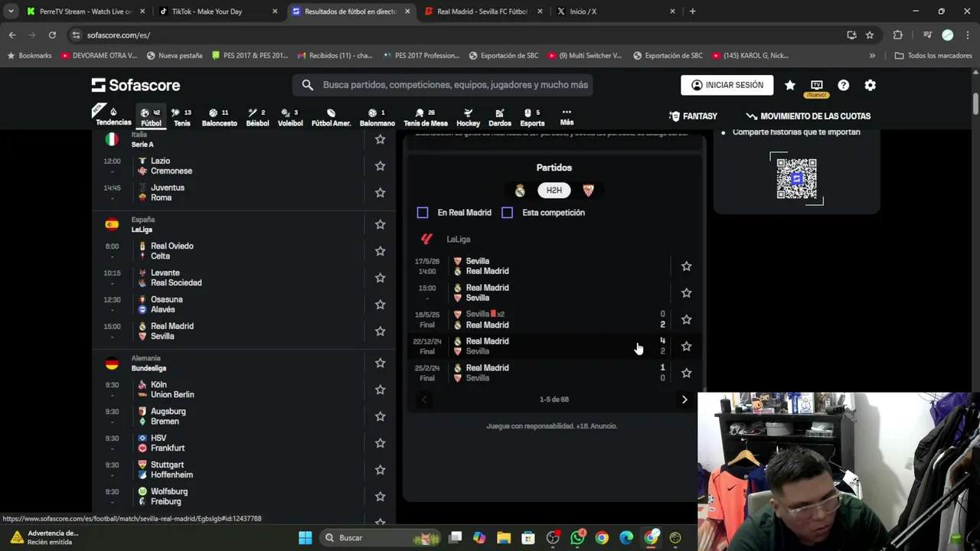Select the Tenis sport icon
This screenshot has height=551, width=980.
(181, 117)
